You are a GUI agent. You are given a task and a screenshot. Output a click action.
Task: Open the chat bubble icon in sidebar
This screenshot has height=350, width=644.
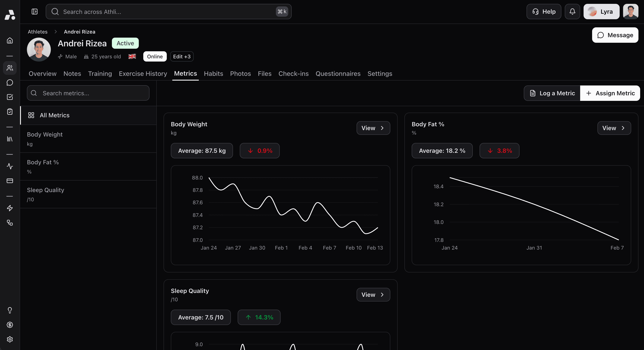click(x=10, y=82)
